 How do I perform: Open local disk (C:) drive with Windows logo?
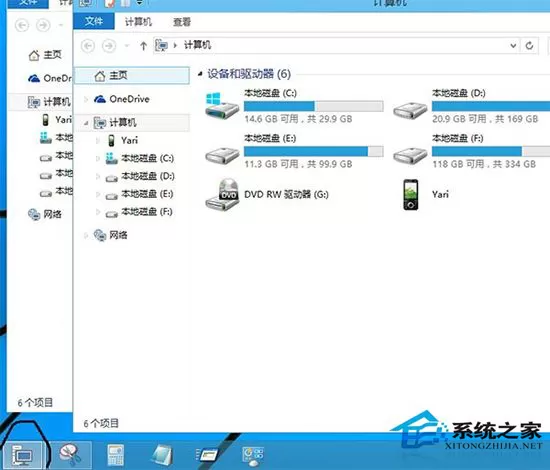coord(222,106)
